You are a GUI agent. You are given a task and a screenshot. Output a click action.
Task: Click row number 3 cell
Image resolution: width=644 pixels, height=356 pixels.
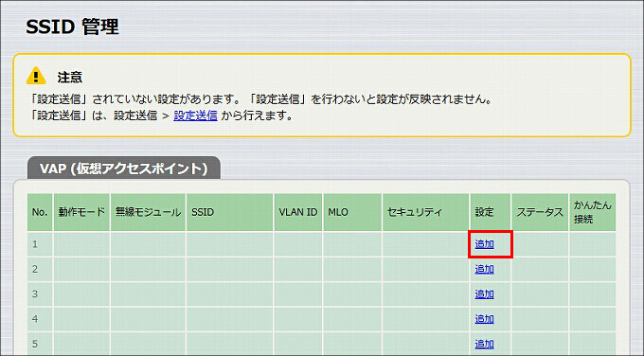click(x=40, y=294)
